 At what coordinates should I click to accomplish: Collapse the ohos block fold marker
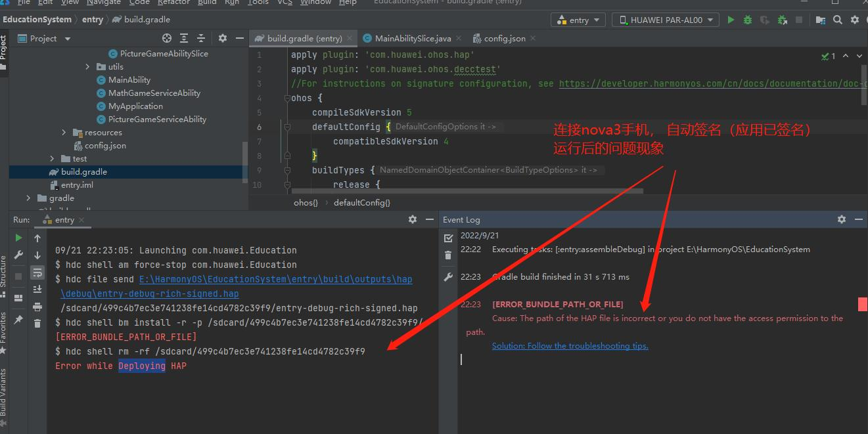click(286, 98)
